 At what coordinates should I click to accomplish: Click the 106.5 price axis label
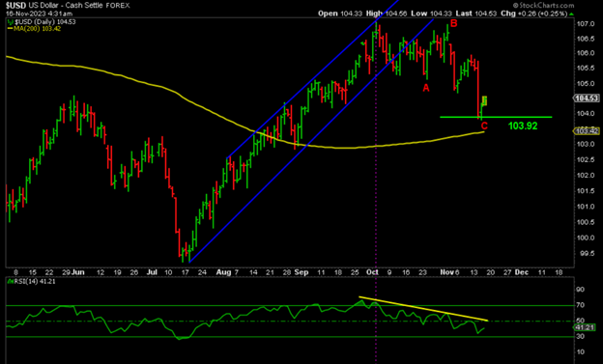(586, 39)
